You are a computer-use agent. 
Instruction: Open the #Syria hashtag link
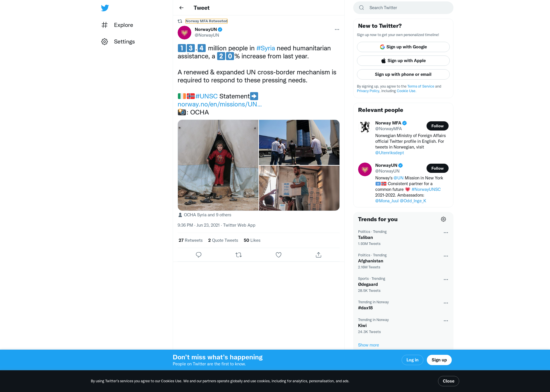click(x=266, y=48)
